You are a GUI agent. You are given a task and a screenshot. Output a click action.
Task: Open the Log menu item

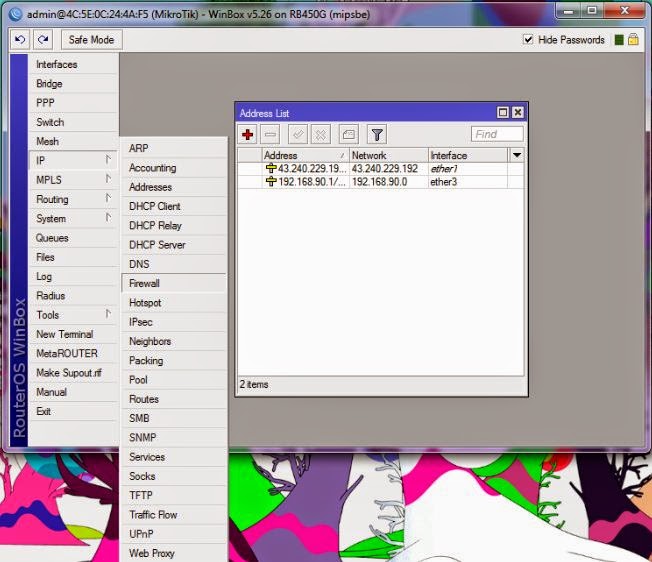coord(73,276)
